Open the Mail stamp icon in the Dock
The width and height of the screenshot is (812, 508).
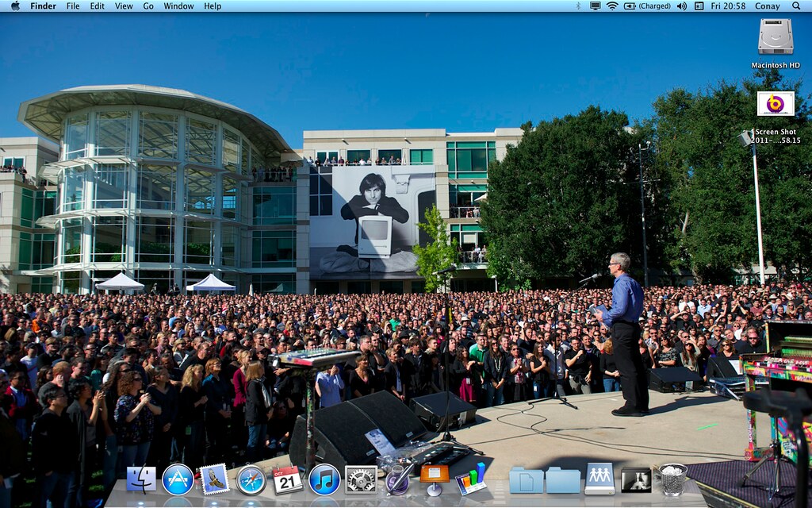(214, 479)
